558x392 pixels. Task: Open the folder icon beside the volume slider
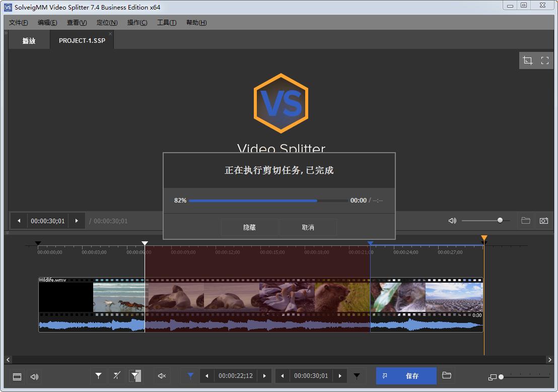point(525,221)
